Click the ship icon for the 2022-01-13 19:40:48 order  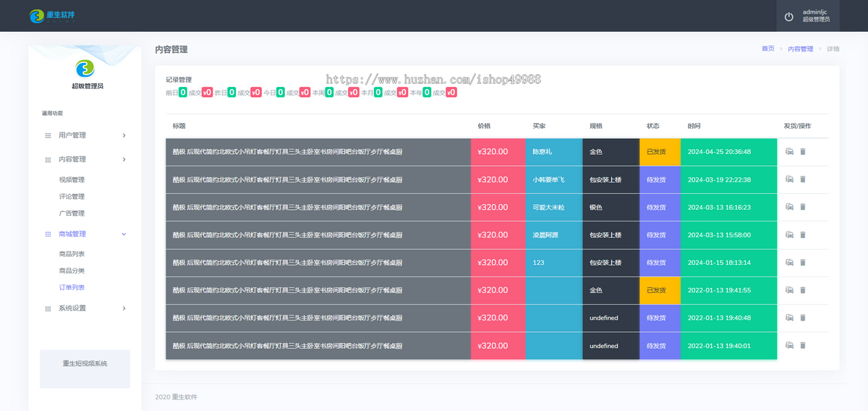pyautogui.click(x=789, y=318)
